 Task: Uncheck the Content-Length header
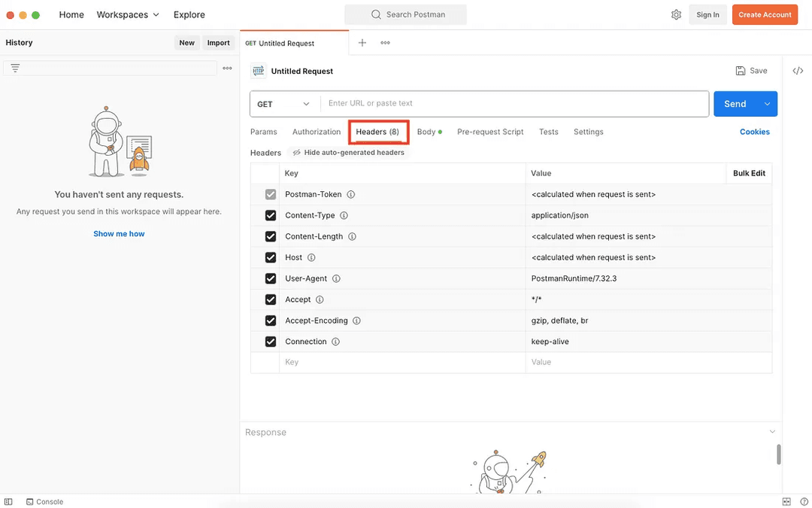[x=271, y=236]
